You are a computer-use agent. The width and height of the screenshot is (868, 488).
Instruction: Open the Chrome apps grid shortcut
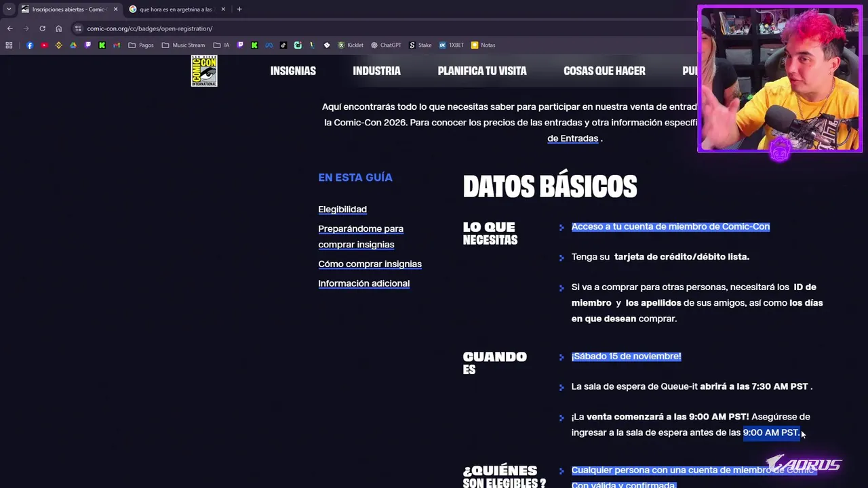(x=9, y=45)
